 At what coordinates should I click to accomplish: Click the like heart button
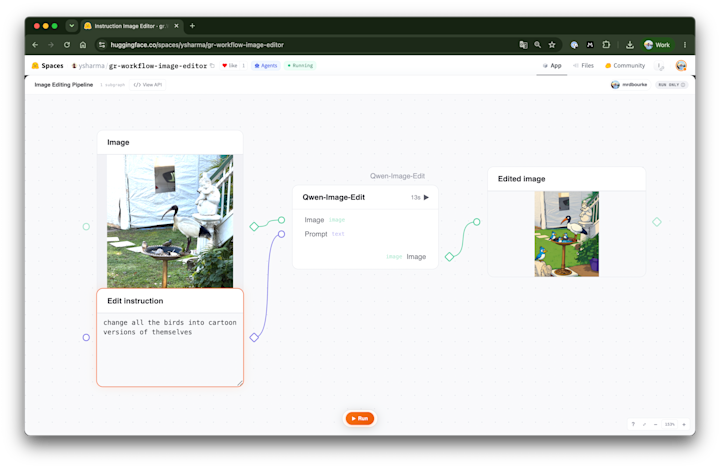coord(230,66)
